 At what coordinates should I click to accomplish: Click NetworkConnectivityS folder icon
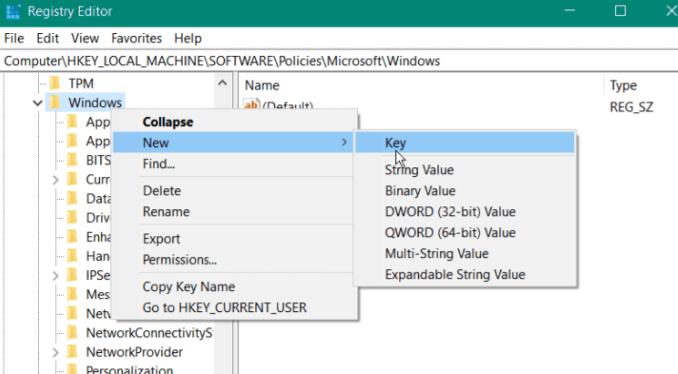pyautogui.click(x=72, y=332)
